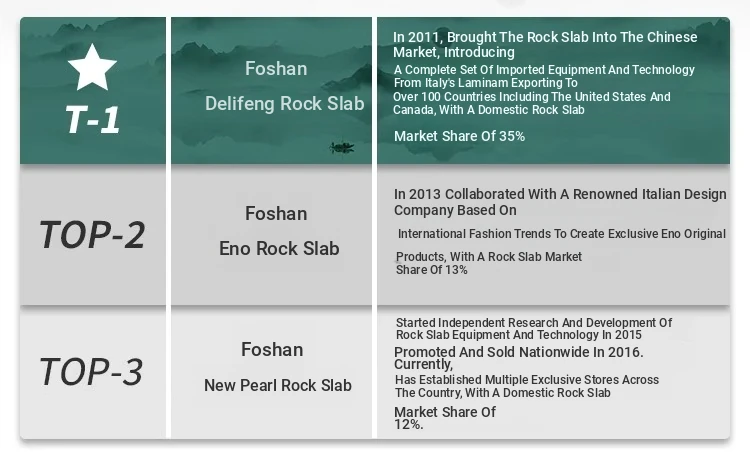This screenshot has height=460, width=750.
Task: Select the T-1 rank label
Action: pyautogui.click(x=93, y=120)
